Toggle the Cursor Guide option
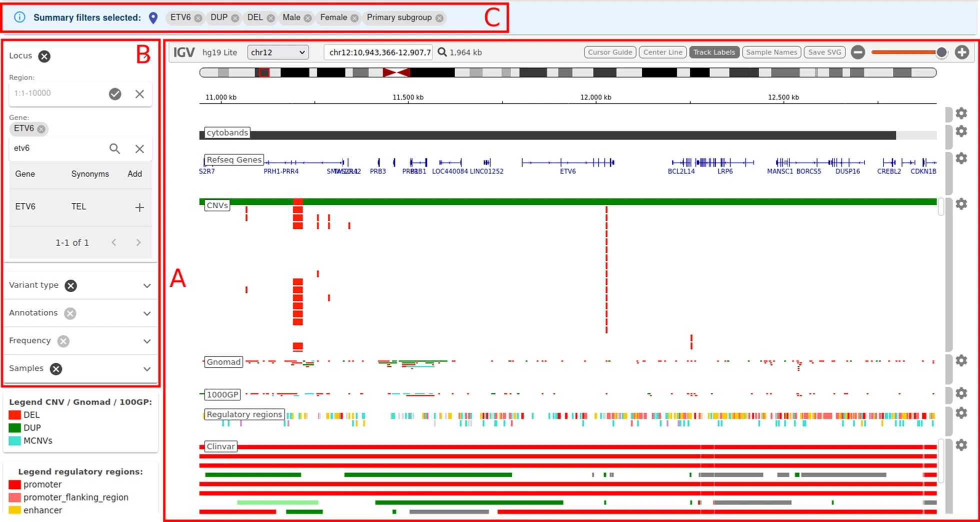Viewport: 980px width, 522px height. (x=609, y=52)
